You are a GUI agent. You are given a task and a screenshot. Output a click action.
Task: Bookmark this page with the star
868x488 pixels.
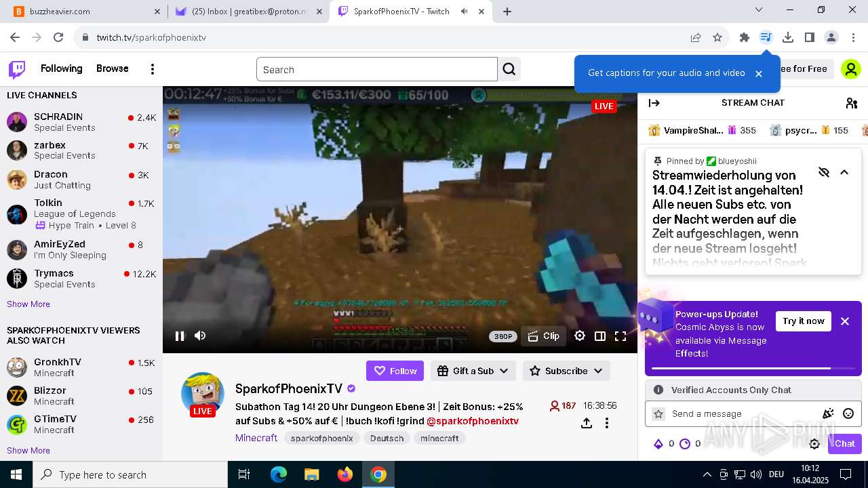tap(717, 38)
